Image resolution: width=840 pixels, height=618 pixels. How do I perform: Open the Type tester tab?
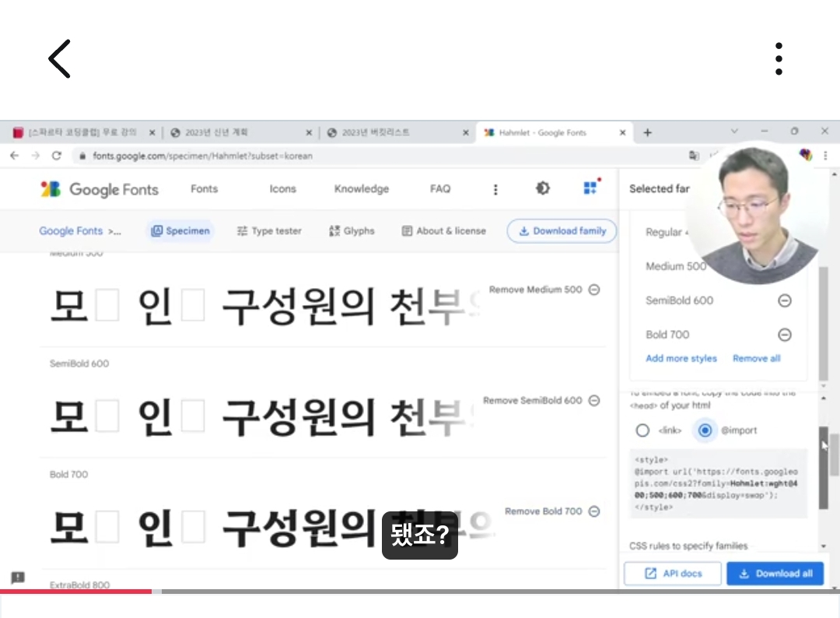[x=269, y=231]
